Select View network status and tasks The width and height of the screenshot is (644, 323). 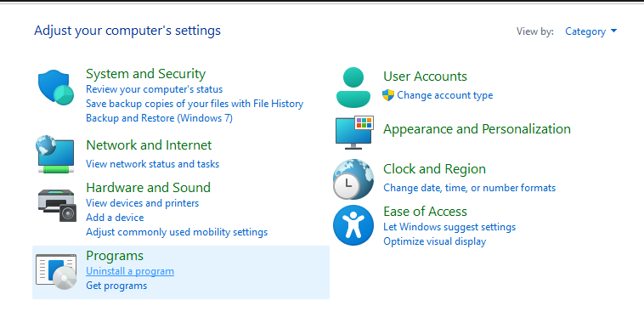point(152,164)
